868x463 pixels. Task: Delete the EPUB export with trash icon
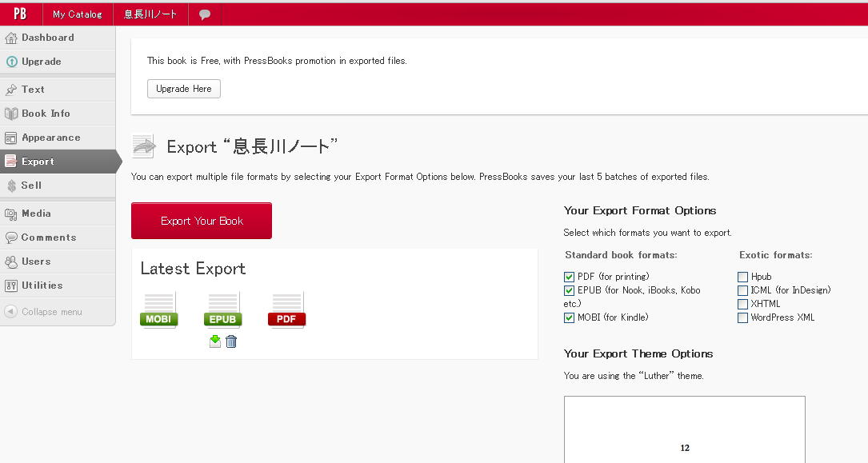click(231, 341)
